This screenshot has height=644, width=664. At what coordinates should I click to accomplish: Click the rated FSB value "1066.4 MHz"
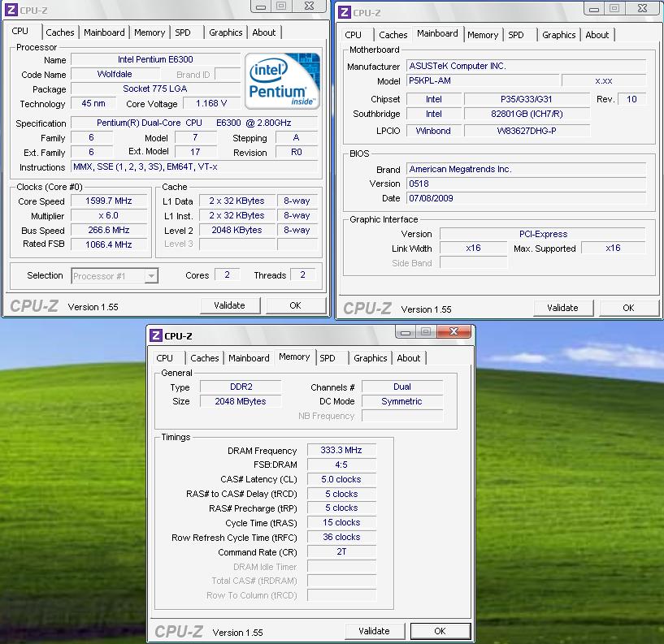pyautogui.click(x=109, y=244)
